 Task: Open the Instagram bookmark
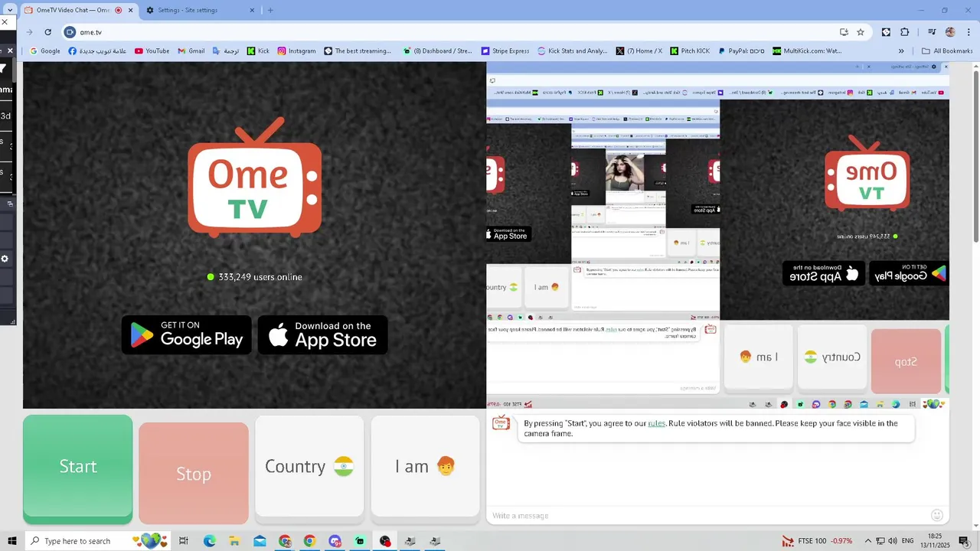[296, 51]
